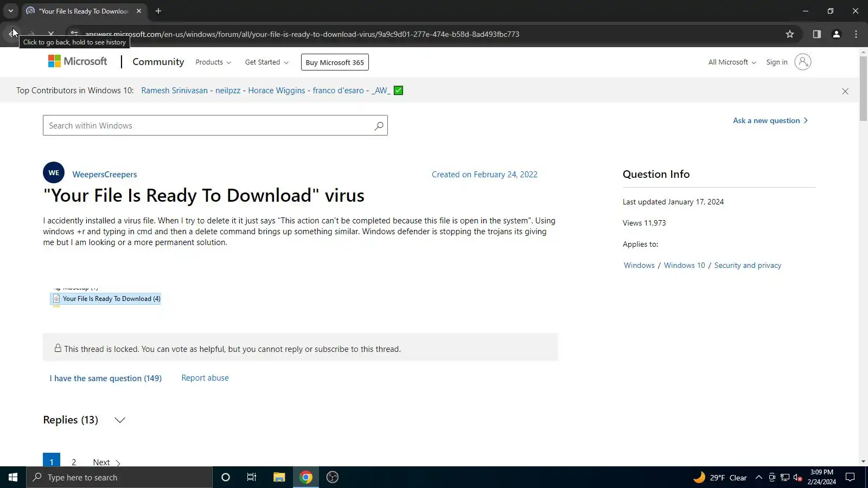Image resolution: width=868 pixels, height=488 pixels.
Task: Click I have the same question (149)
Action: (x=106, y=378)
